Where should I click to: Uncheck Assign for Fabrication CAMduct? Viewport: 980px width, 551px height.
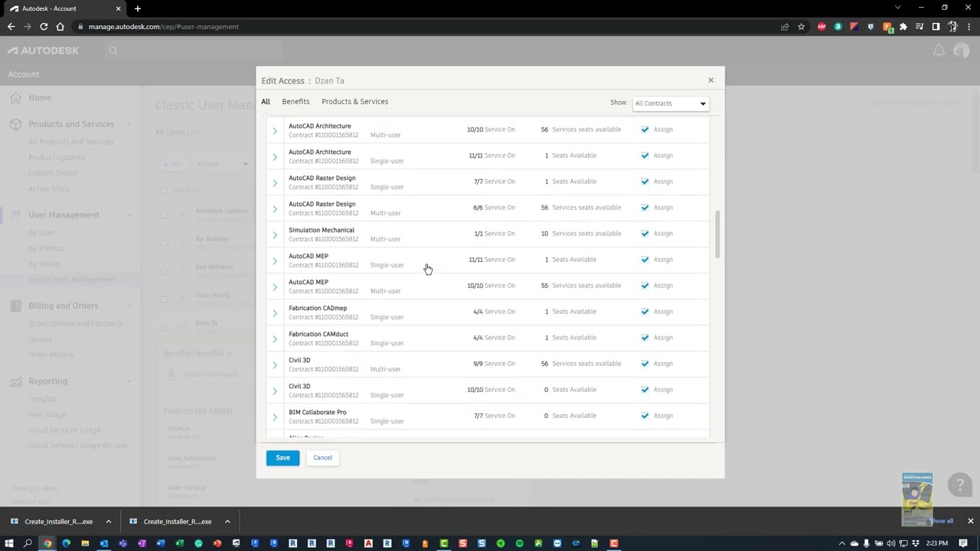(x=645, y=337)
